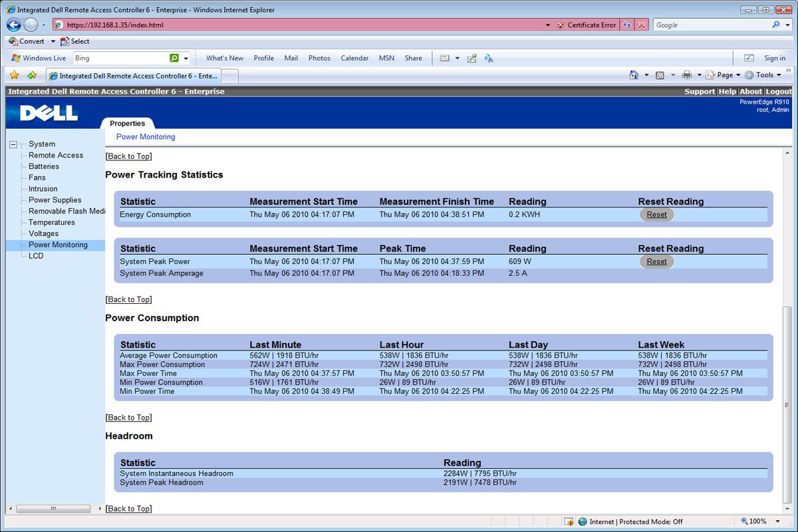Click the Print icon
Screen dimensions: 798x532
coord(687,75)
